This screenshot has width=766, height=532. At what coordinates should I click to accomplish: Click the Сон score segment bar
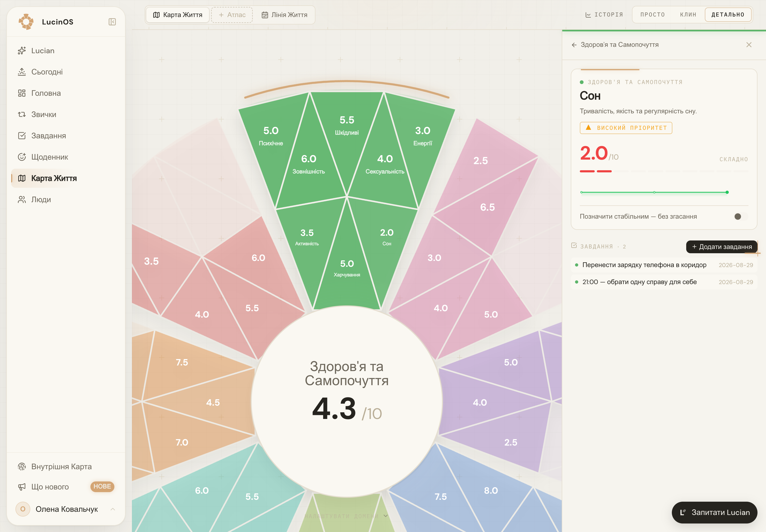tap(664, 171)
